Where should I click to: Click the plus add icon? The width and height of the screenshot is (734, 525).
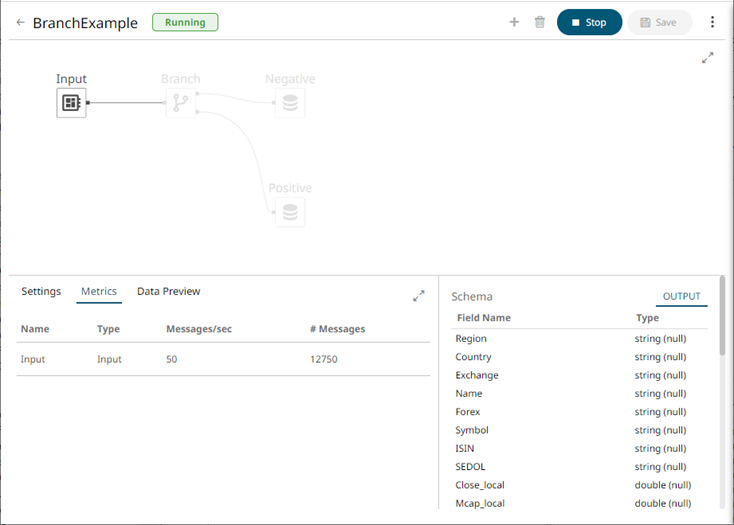pyautogui.click(x=514, y=22)
